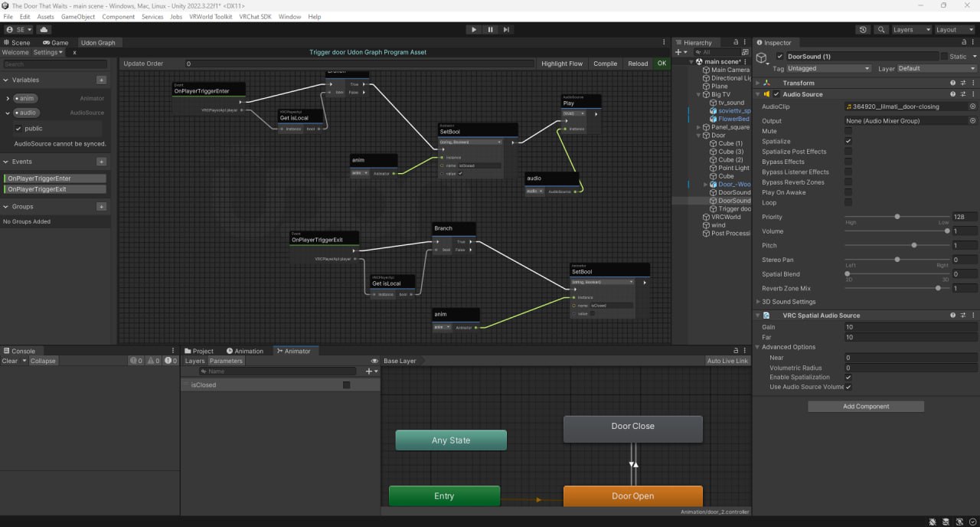Toggle the animator eye visibility icon
This screenshot has height=527, width=980.
[x=374, y=361]
